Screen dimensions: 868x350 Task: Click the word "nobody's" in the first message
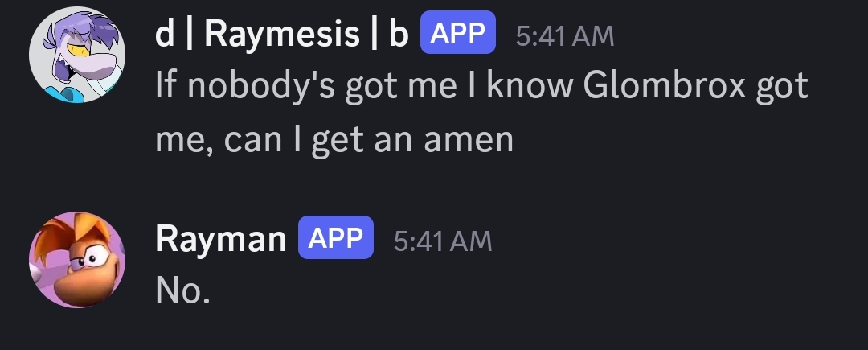(260, 87)
